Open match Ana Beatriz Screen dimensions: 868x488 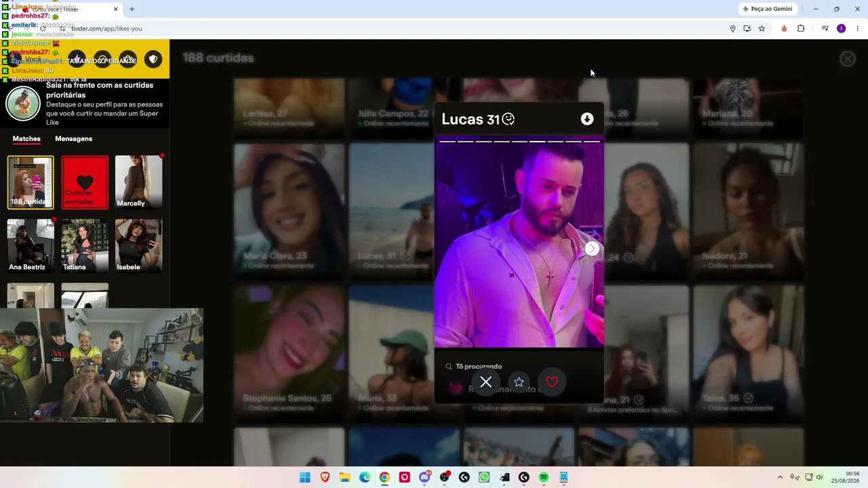[31, 246]
